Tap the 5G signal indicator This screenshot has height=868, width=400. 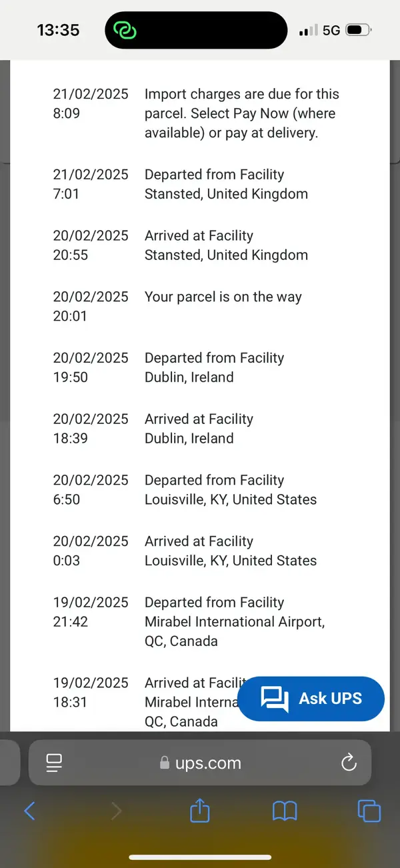pos(331,31)
